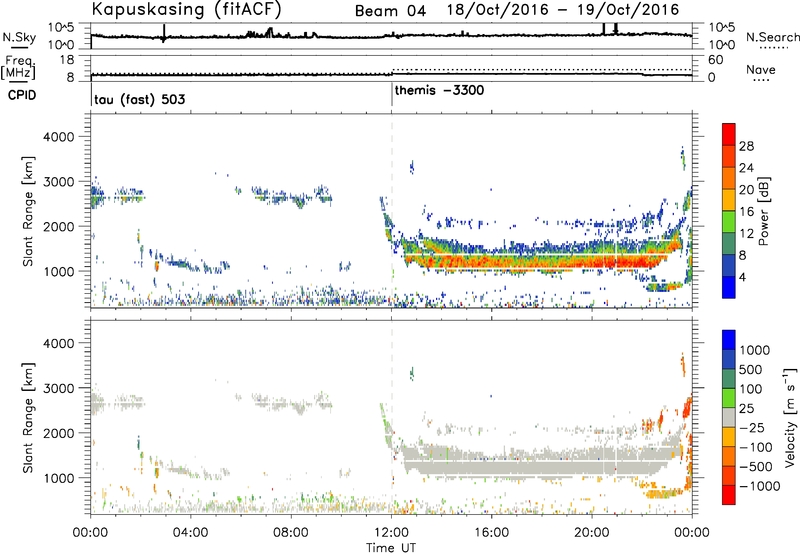
Task: Click the red bottom segment of Velocity colorbar
Action: click(729, 495)
